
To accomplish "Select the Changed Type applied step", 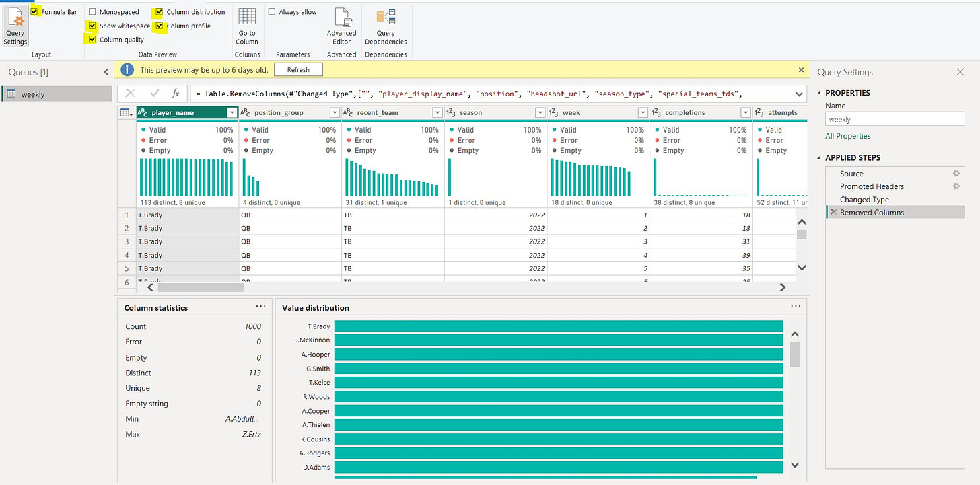I will coord(864,200).
